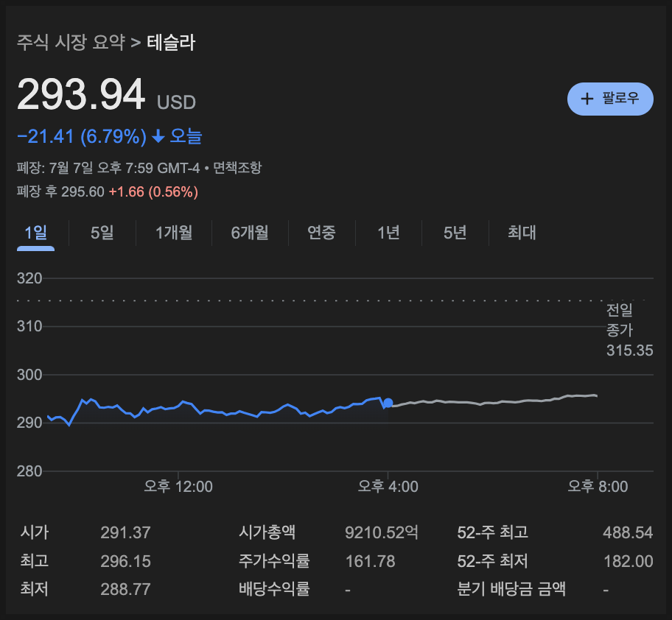672x620 pixels.
Task: Click the 배당수익률 label
Action: 274,589
